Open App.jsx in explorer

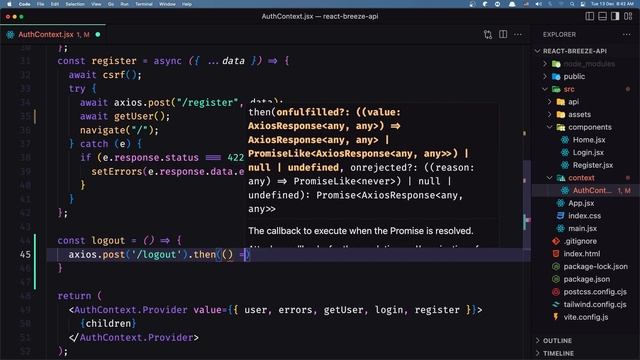581,203
